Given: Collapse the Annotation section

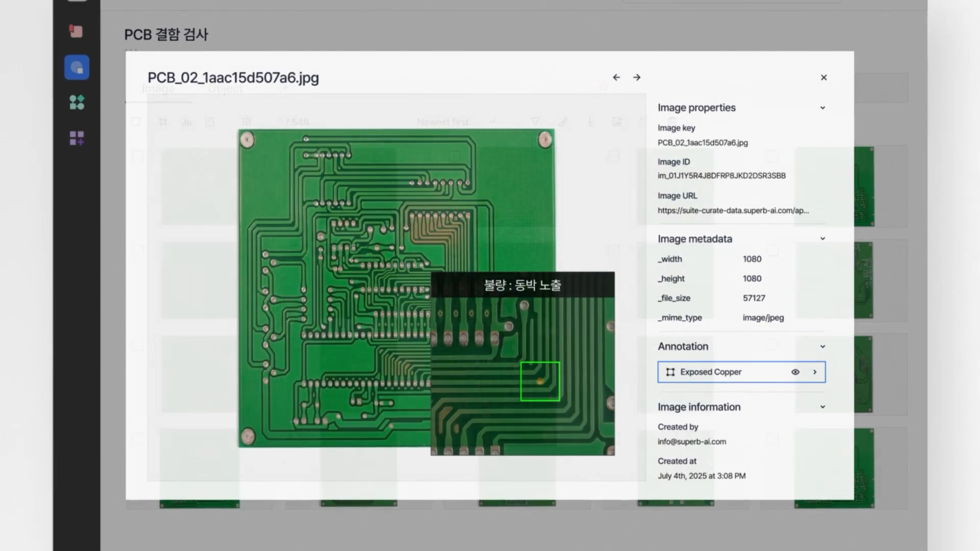Looking at the screenshot, I should tap(822, 346).
